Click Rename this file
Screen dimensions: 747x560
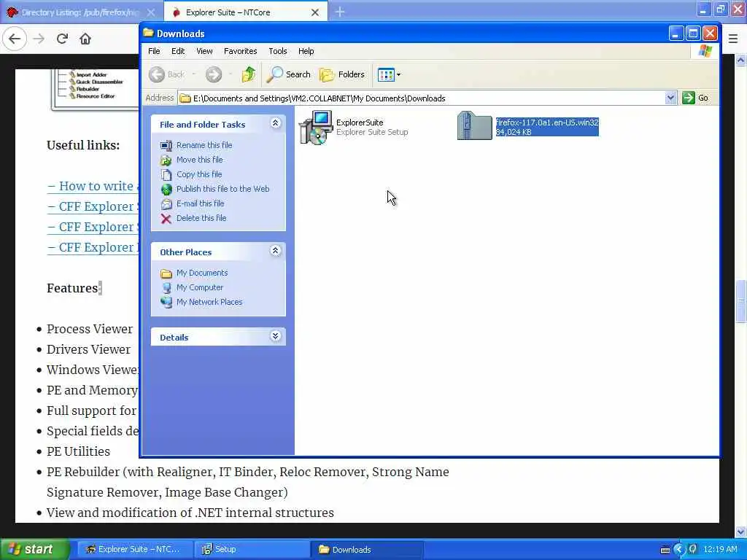(204, 145)
